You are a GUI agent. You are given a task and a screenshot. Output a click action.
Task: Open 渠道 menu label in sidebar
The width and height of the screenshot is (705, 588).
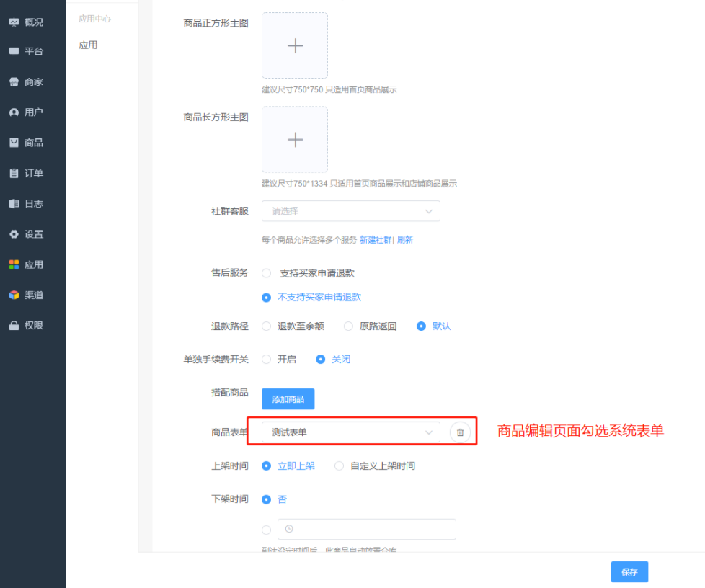pyautogui.click(x=34, y=295)
